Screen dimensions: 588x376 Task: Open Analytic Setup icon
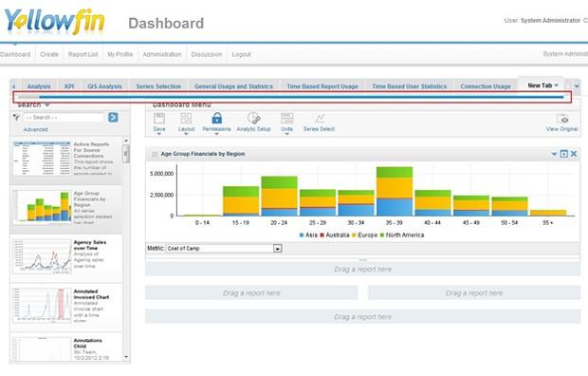[254, 119]
